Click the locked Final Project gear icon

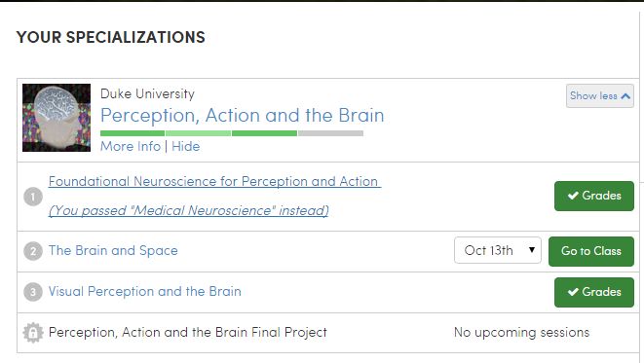(x=33, y=333)
